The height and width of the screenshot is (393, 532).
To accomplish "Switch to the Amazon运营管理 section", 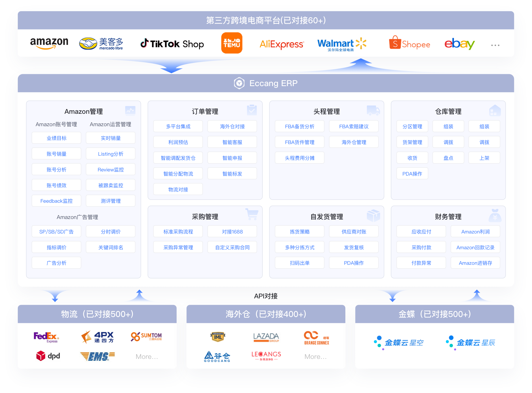I will (110, 124).
